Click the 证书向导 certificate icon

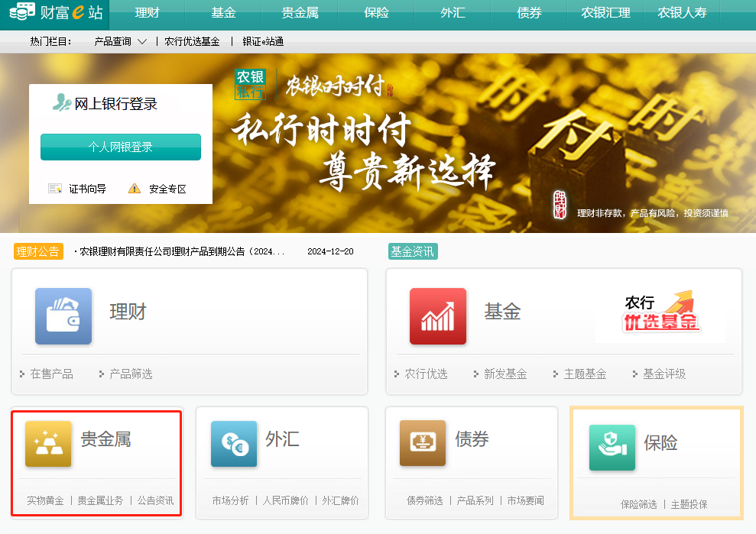click(x=55, y=189)
